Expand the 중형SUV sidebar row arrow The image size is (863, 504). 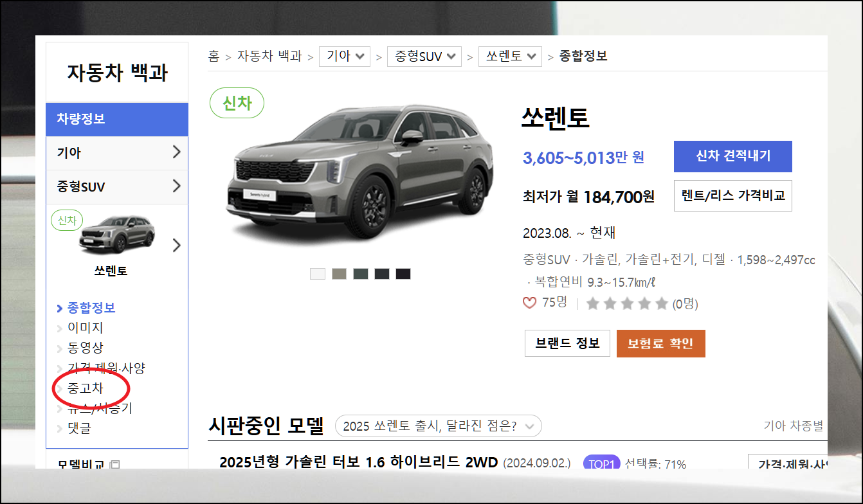177,186
